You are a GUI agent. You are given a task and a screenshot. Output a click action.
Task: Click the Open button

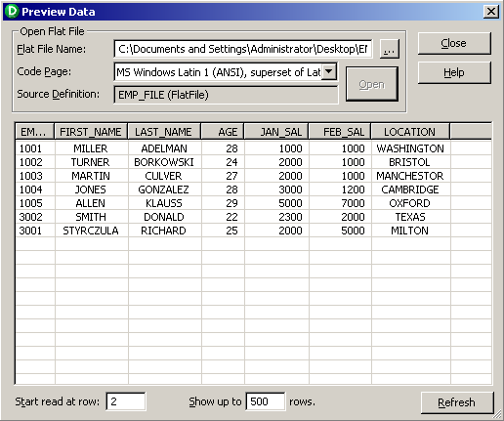point(372,84)
